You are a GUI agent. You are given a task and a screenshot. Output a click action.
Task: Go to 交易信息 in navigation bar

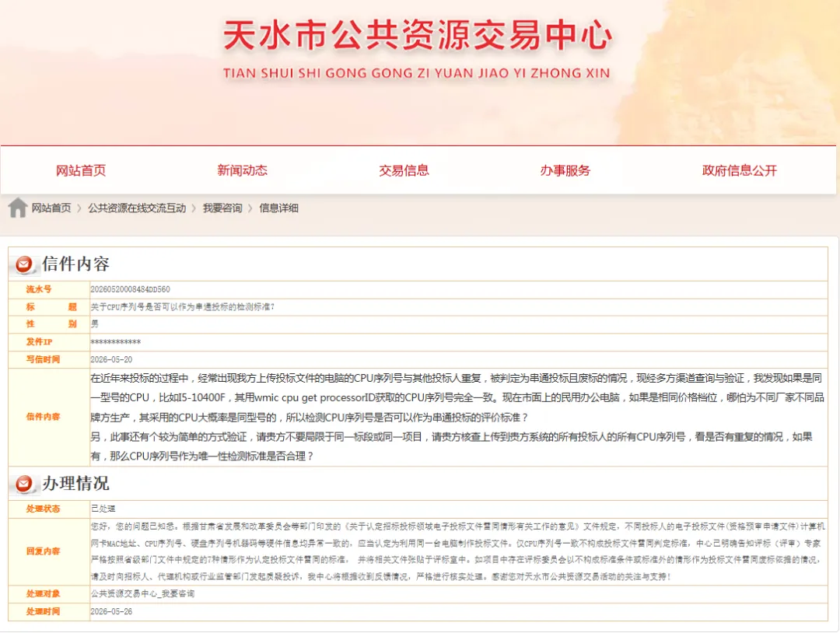[404, 170]
